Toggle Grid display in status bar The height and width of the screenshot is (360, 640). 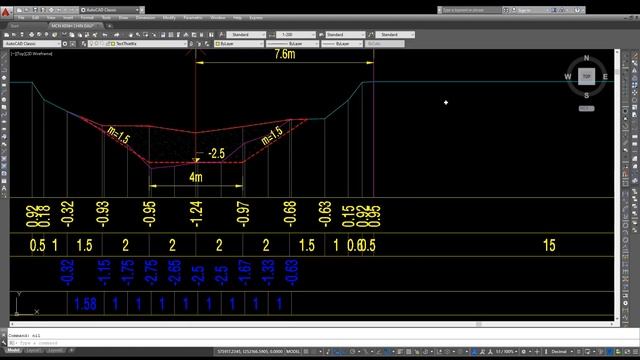[x=306, y=352]
